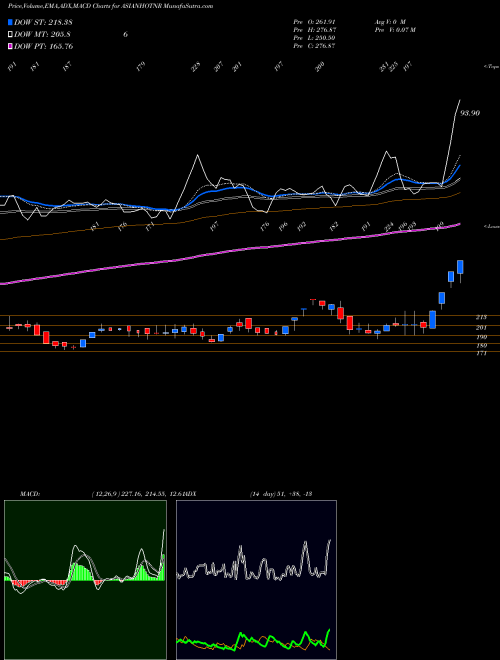Click the final tall blue candlestick
The height and width of the screenshot is (660, 500).
(460, 267)
